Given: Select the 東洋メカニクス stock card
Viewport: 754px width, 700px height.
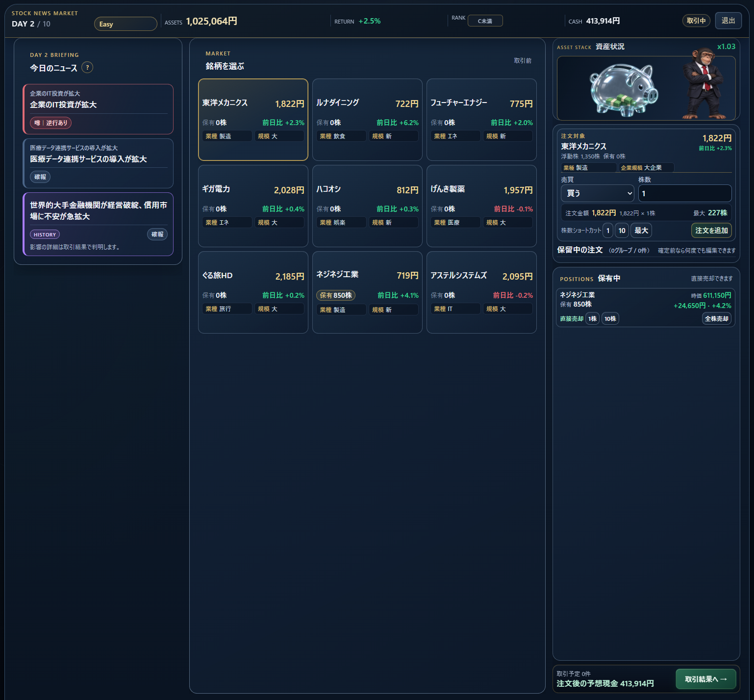Looking at the screenshot, I should (x=253, y=120).
